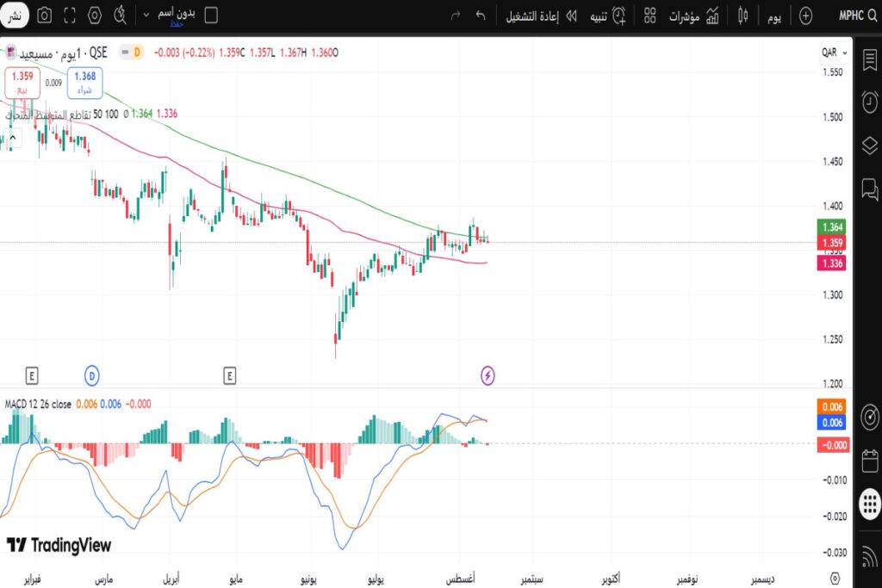This screenshot has height=588, width=882.
Task: Expand the unnamed layout dropdown arrow
Action: coord(146,15)
